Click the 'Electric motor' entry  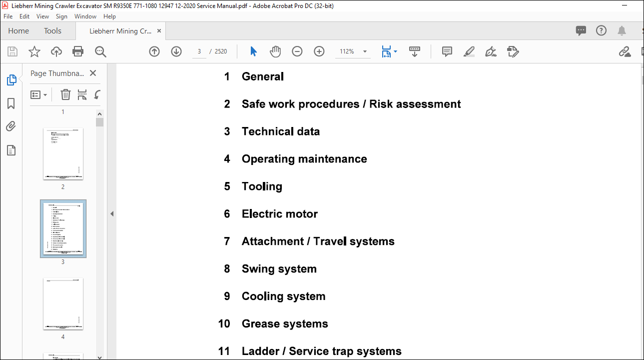pyautogui.click(x=280, y=214)
